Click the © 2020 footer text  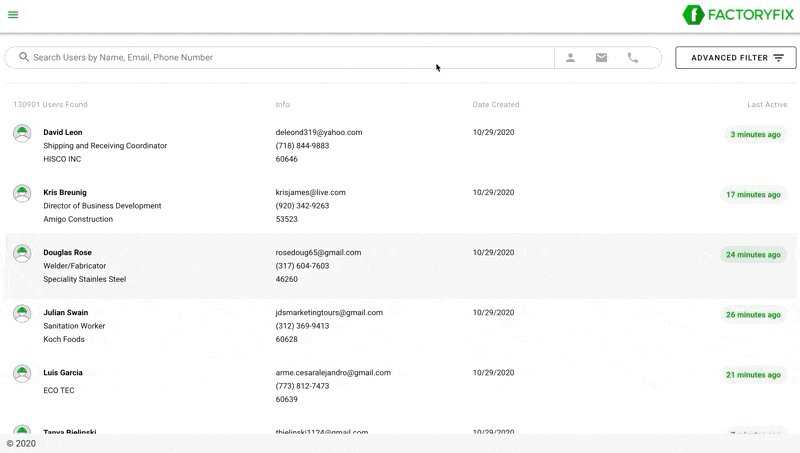pyautogui.click(x=21, y=444)
